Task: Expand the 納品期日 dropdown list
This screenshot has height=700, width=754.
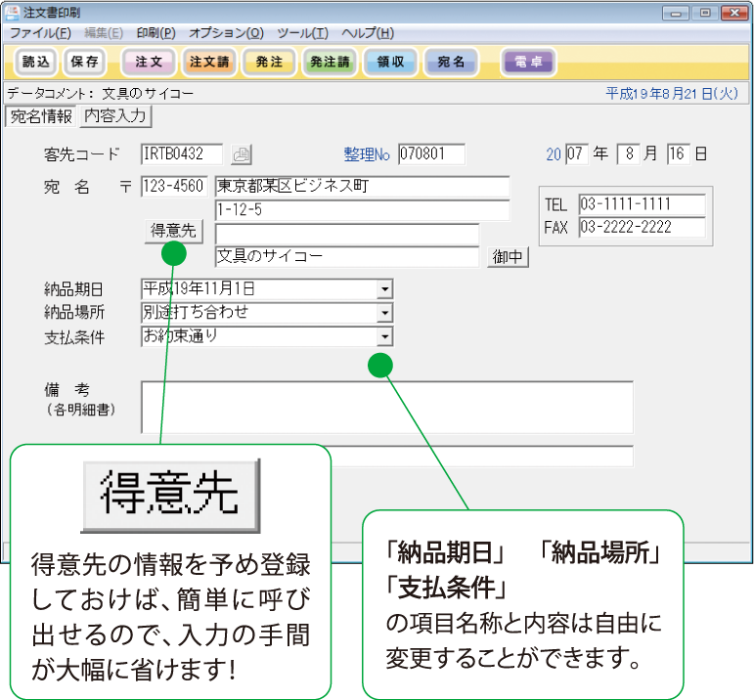Action: [x=385, y=289]
